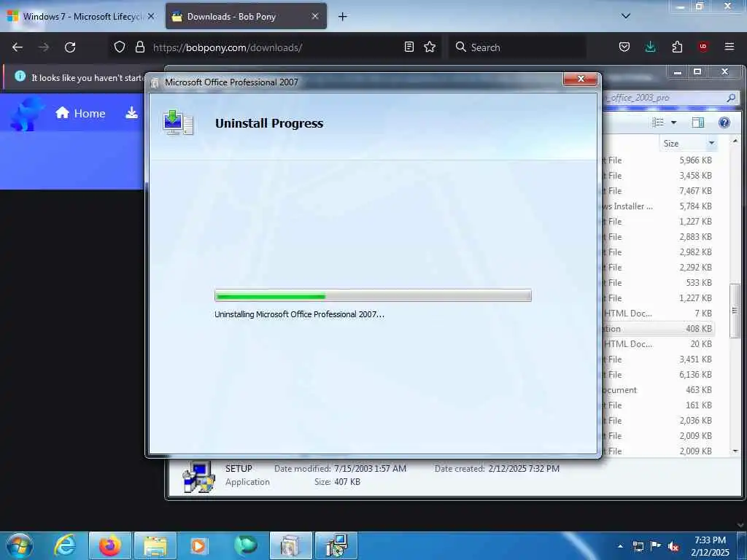Screen dimensions: 747x560
Task: Open the extensions puzzle icon
Action: tap(677, 47)
